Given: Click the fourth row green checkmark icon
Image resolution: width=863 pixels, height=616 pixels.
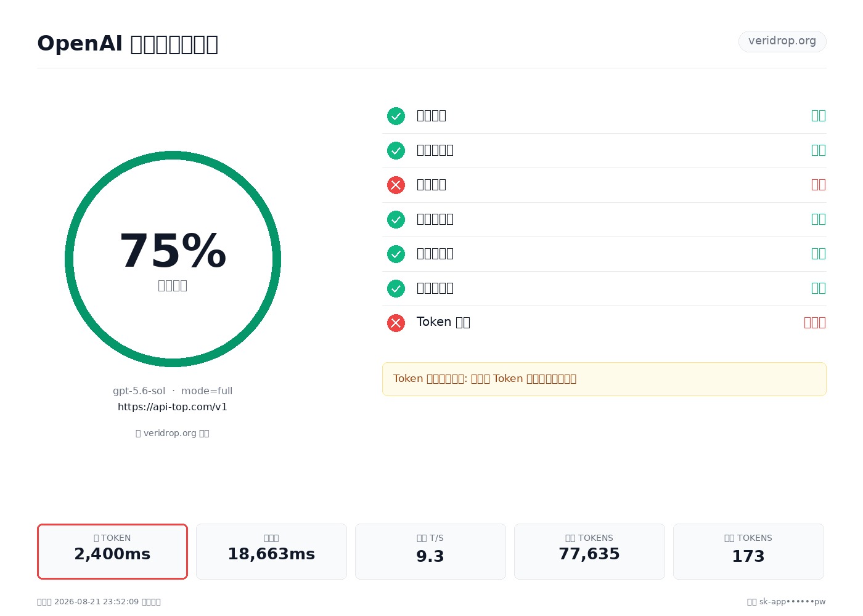Looking at the screenshot, I should tap(396, 219).
